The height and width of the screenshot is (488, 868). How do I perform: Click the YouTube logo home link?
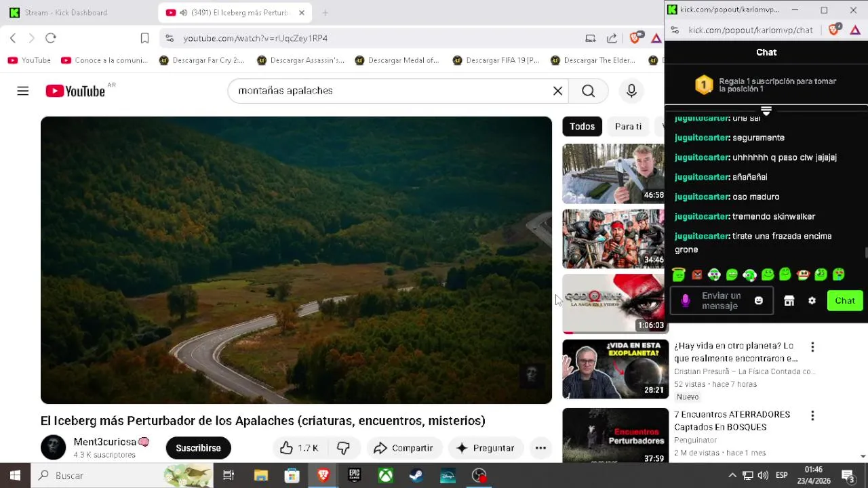[75, 91]
